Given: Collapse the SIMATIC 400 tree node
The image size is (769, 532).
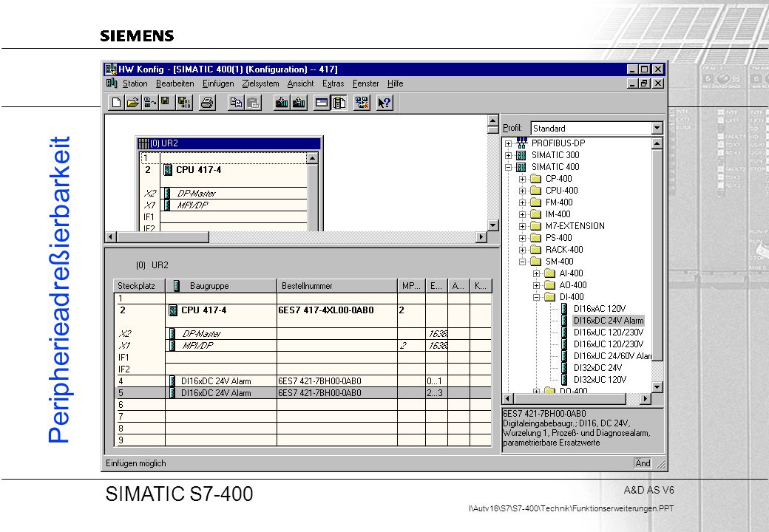Looking at the screenshot, I should coord(509,167).
